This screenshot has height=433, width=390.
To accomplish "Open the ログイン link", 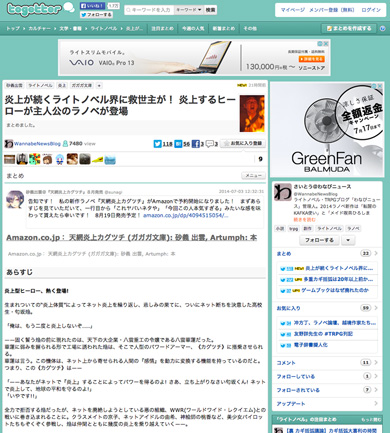I will point(371,10).
